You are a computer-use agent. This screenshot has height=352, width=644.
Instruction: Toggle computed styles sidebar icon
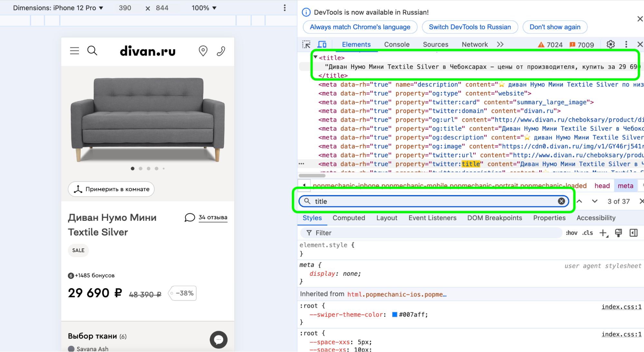pyautogui.click(x=633, y=233)
